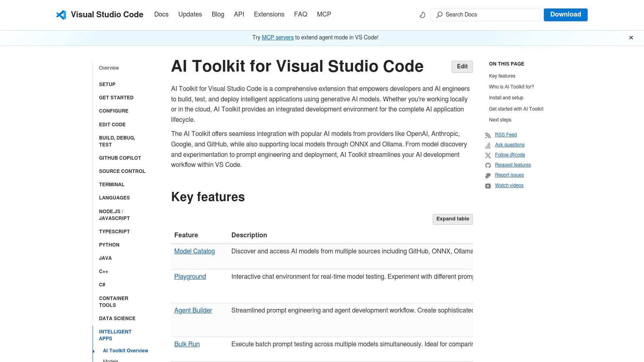644x362 pixels.
Task: Expand the SETUP sidebar section
Action: (x=107, y=84)
